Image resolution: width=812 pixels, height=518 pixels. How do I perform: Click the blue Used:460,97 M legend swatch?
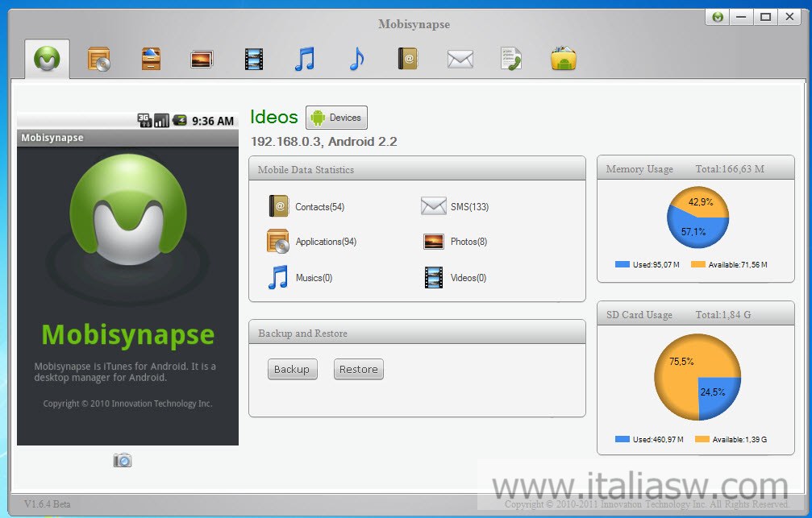coord(622,439)
